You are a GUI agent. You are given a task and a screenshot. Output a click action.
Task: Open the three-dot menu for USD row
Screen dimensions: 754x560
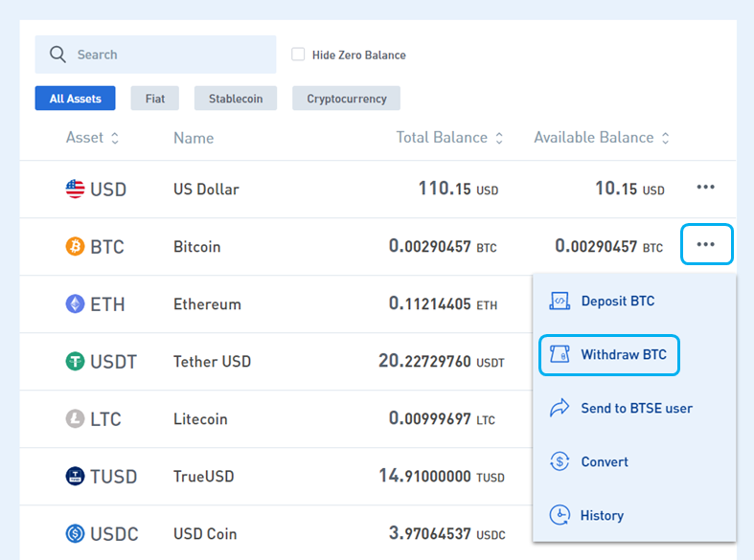pos(705,187)
